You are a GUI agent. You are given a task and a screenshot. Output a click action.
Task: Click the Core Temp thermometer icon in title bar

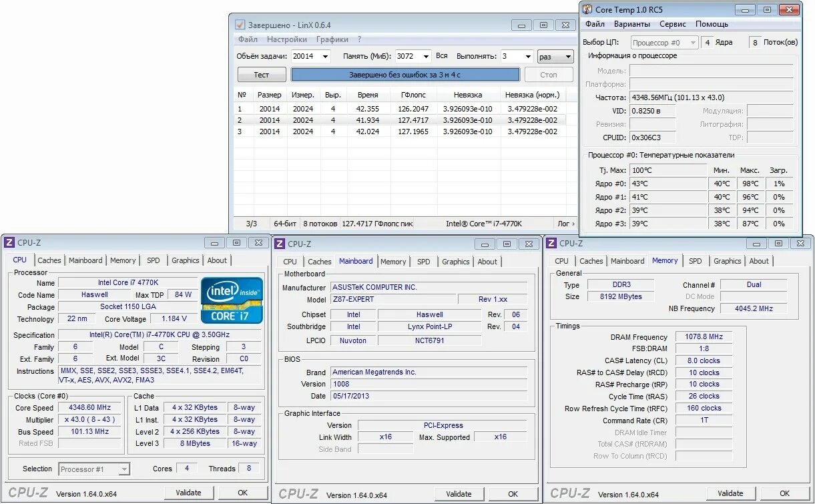587,9
